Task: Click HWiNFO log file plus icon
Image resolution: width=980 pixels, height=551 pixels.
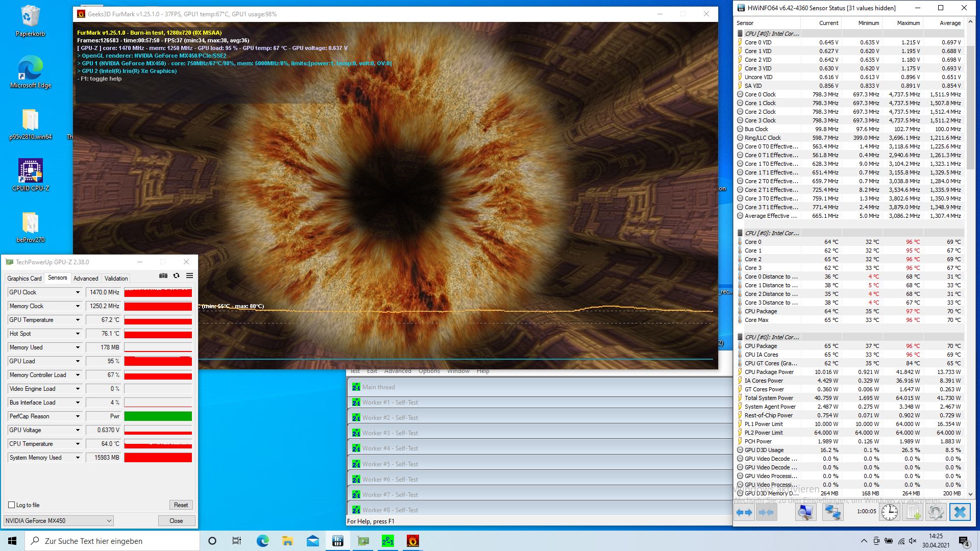Action: coord(914,512)
